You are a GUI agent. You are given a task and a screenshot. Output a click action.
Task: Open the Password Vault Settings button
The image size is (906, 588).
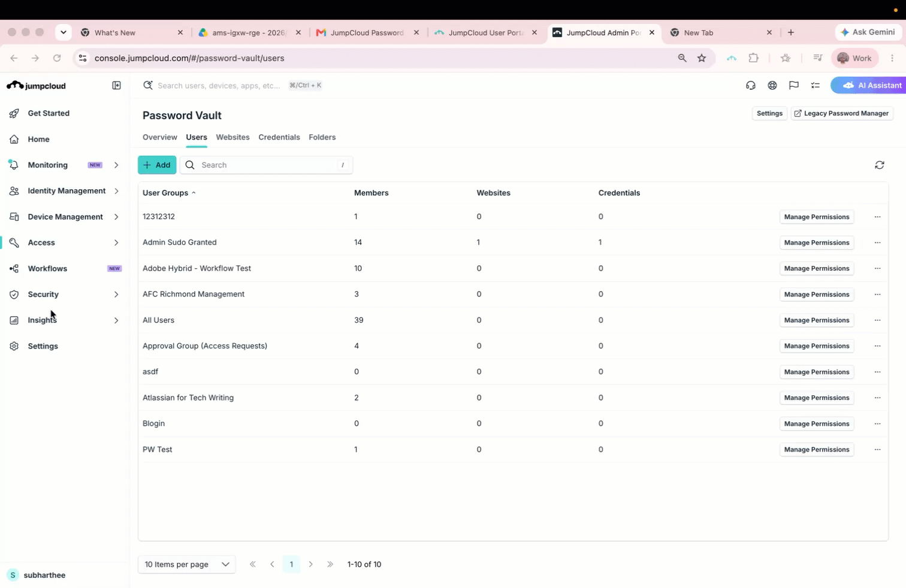tap(769, 113)
